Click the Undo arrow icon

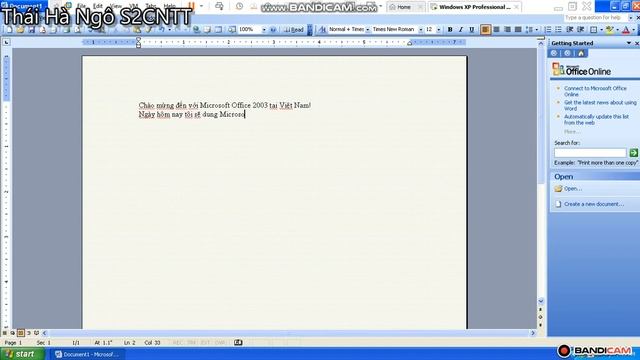tap(162, 30)
